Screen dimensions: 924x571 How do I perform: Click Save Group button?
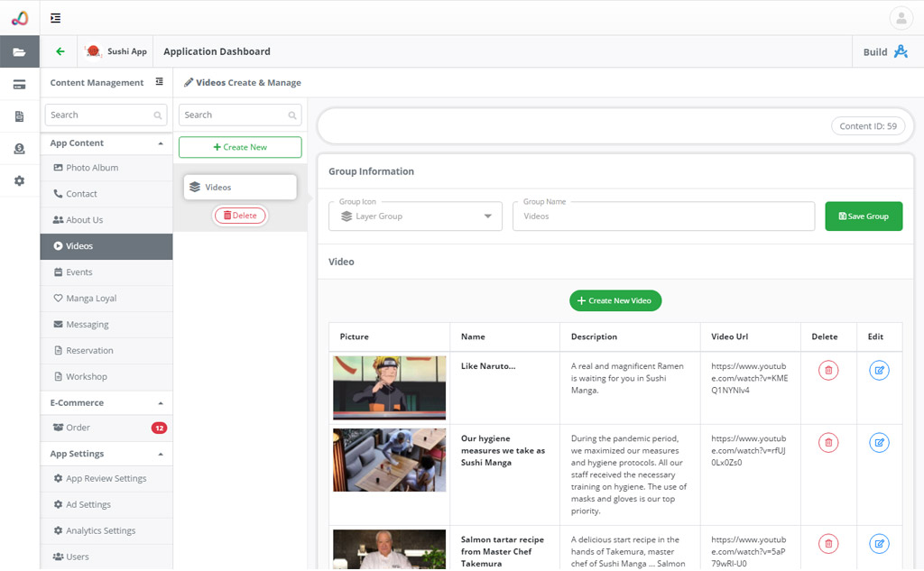(x=864, y=216)
